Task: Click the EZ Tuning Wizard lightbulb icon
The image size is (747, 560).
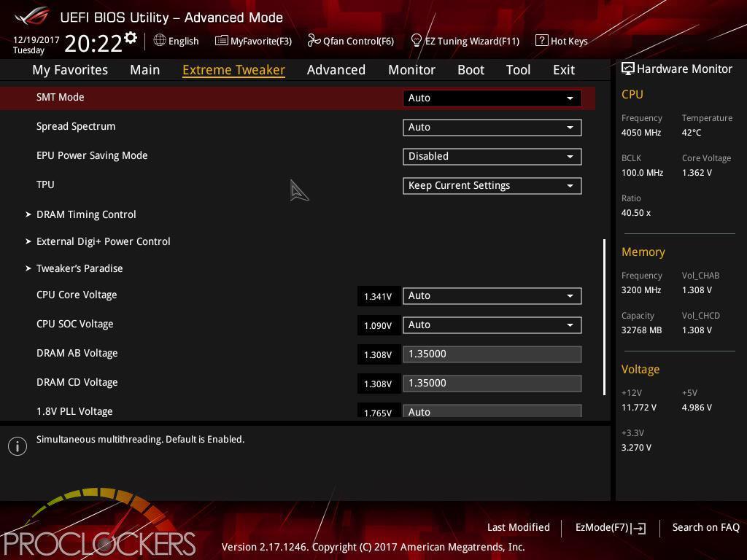Action: pyautogui.click(x=416, y=40)
